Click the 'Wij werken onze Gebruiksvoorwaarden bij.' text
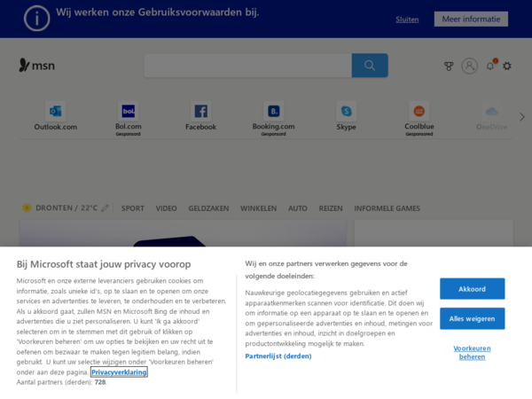 (158, 12)
